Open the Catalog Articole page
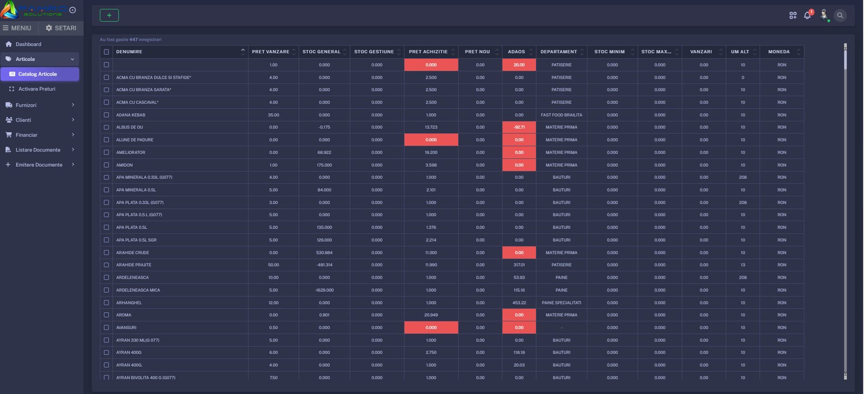Viewport: 868px width, 394px height. coord(37,74)
